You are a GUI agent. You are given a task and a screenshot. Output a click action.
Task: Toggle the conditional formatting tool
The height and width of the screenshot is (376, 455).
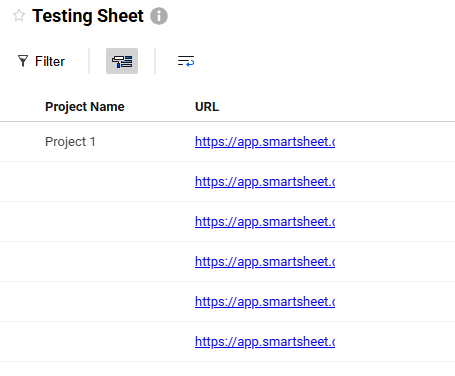point(122,61)
